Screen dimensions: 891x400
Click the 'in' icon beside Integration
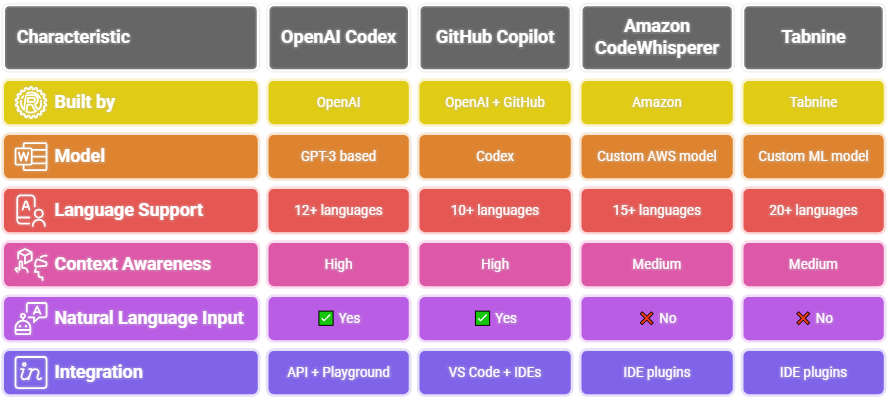[31, 372]
